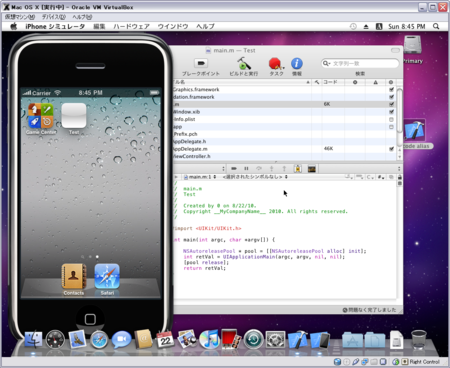Open the iPhone シミュレータ menu
Screen dimensions: 450x368
[55, 26]
